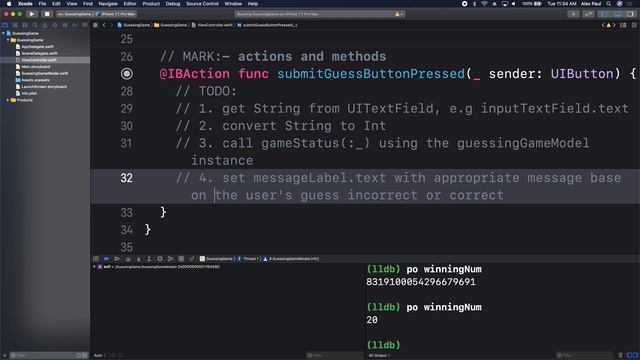Screen dimensions: 640x360
Task: Click Debug Memory Graph button
Action: click(171, 259)
